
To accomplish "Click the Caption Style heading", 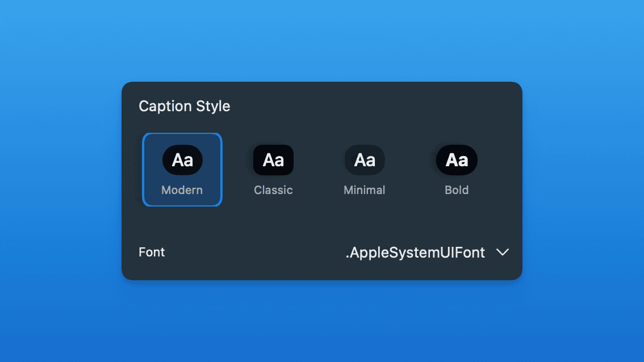I will pos(185,106).
